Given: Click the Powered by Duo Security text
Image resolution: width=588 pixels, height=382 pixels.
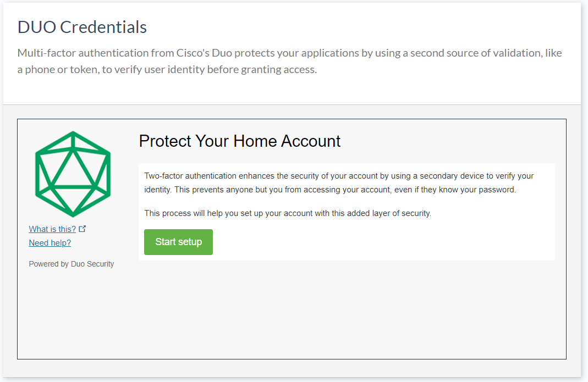Looking at the screenshot, I should click(71, 264).
